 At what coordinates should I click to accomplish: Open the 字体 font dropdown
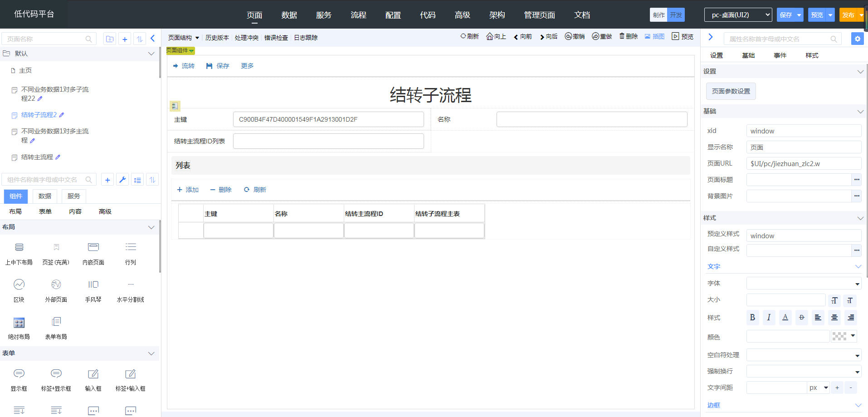[x=804, y=284]
